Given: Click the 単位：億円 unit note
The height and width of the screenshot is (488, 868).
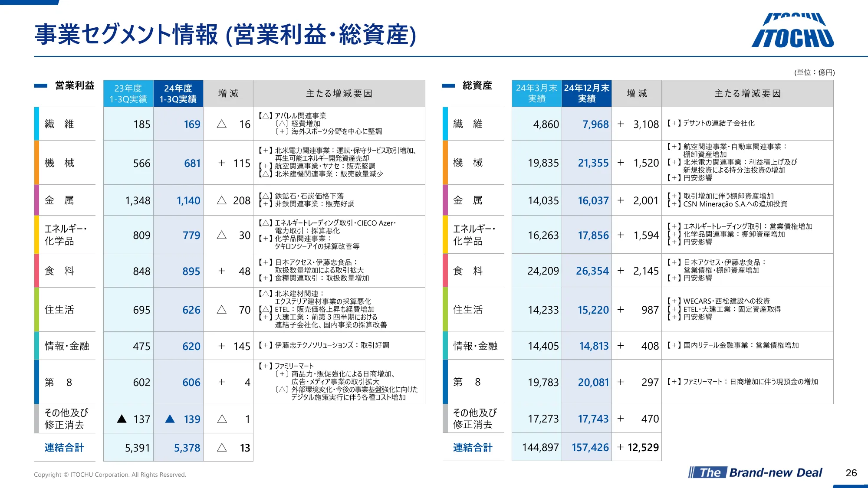Looking at the screenshot, I should pyautogui.click(x=814, y=72).
